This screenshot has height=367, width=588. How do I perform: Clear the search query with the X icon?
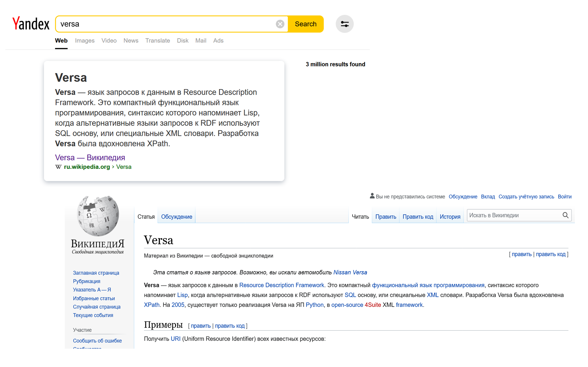(280, 24)
